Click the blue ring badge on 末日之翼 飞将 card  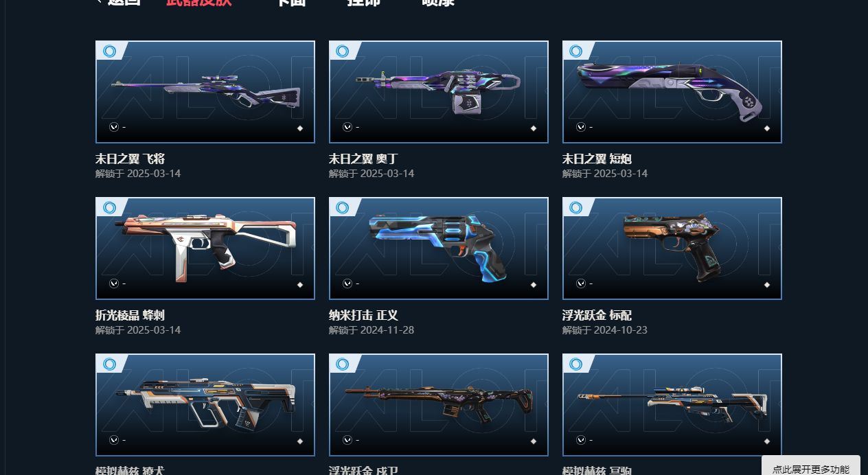[109, 51]
